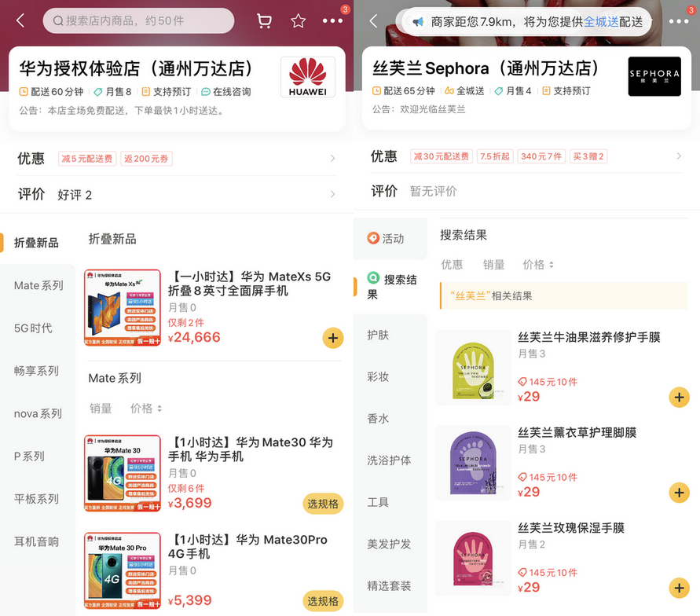Tap the 买3赠2 promotion tag
Viewport: 700px width, 616px height.
(x=588, y=156)
